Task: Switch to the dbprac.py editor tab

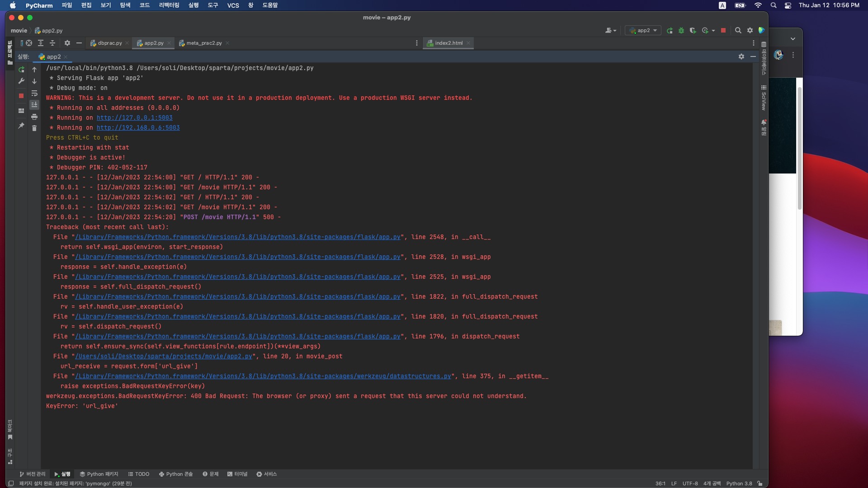Action: (110, 43)
